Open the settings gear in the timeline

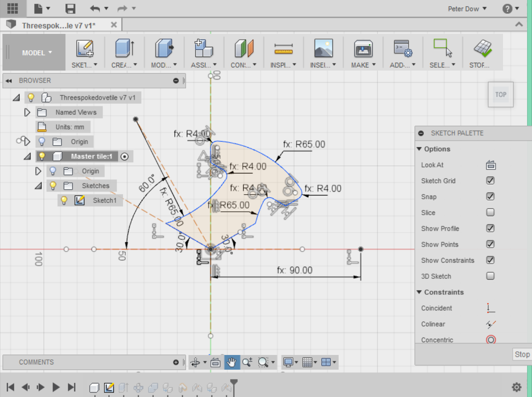click(x=516, y=387)
